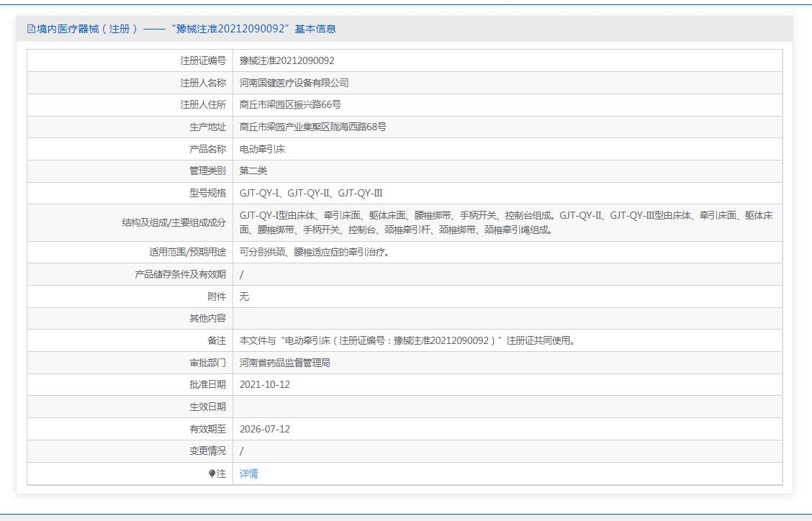Click the document icon in the header
The height and width of the screenshot is (521, 812).
click(31, 29)
